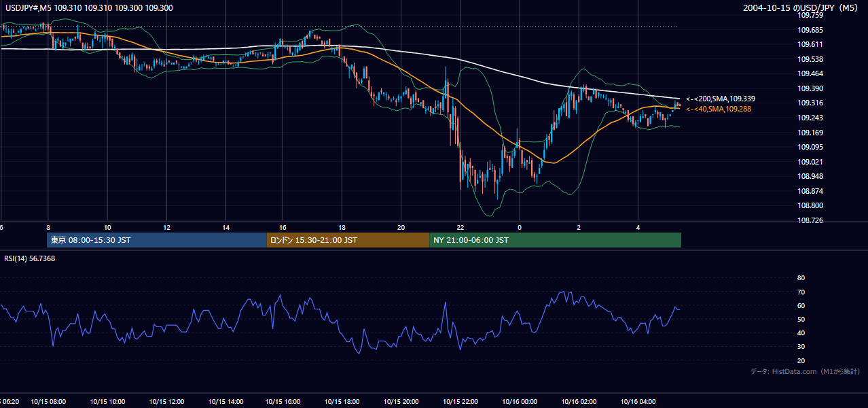
Task: Click the 10/15 18:00 time axis label
Action: tap(342, 402)
